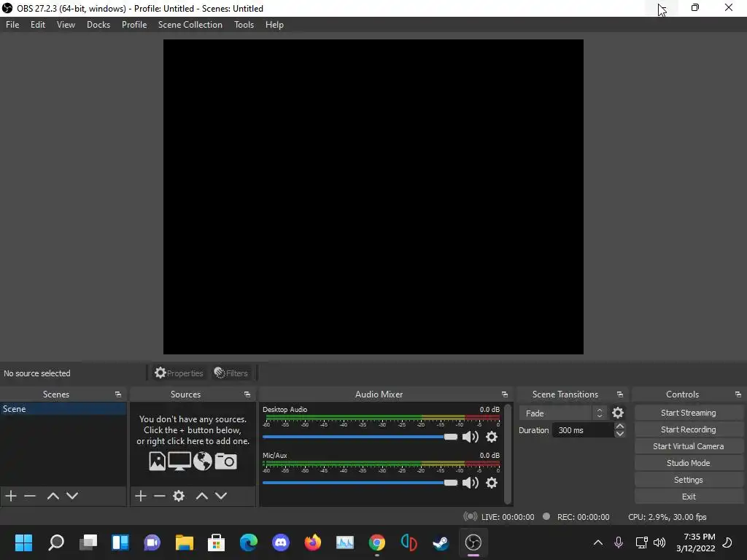Image resolution: width=747 pixels, height=560 pixels.
Task: Add a new source with plus icon
Action: [x=141, y=496]
